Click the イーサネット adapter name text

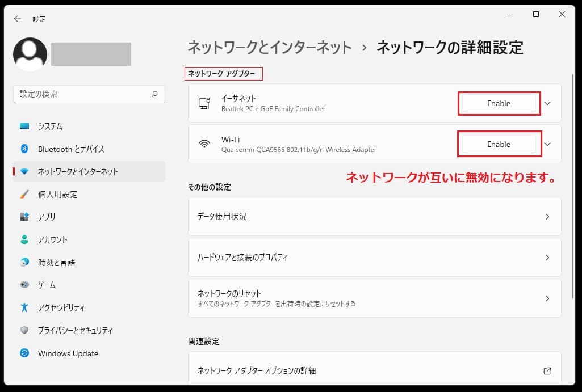238,98
